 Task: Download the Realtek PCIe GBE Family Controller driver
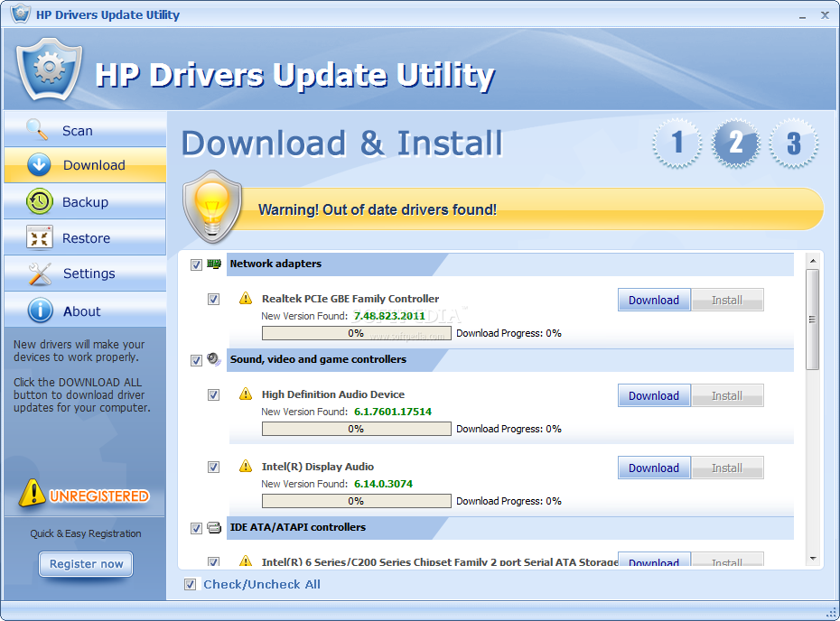(654, 300)
